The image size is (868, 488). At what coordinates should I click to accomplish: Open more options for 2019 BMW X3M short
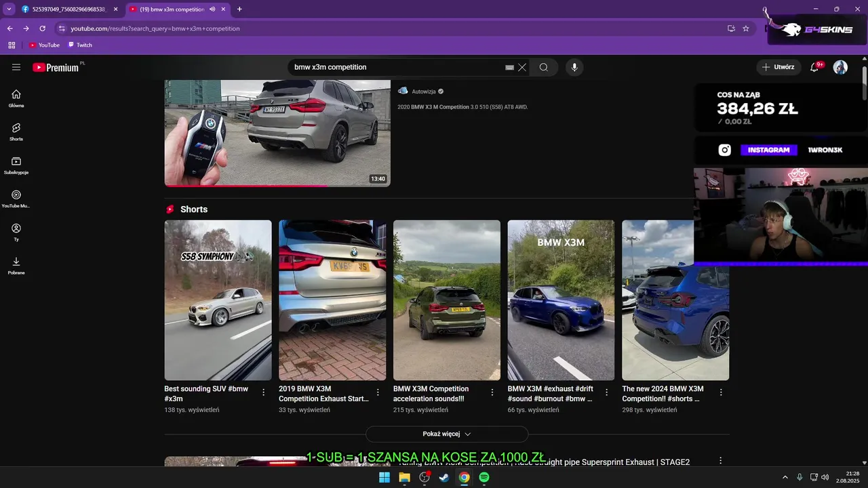click(378, 392)
